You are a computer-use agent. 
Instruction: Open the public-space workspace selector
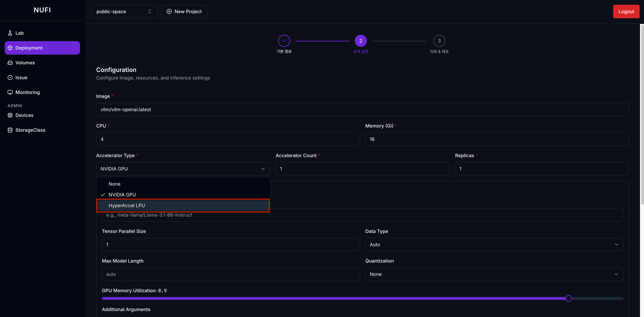point(124,12)
